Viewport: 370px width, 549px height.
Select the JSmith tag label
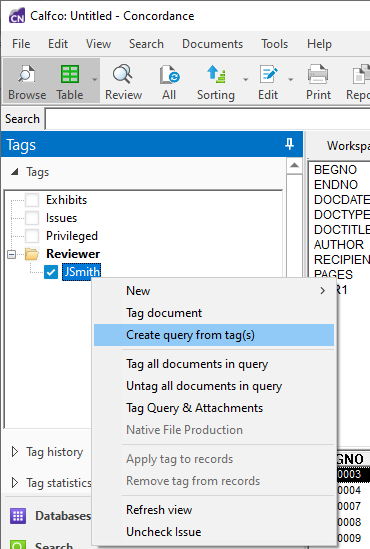pyautogui.click(x=82, y=272)
